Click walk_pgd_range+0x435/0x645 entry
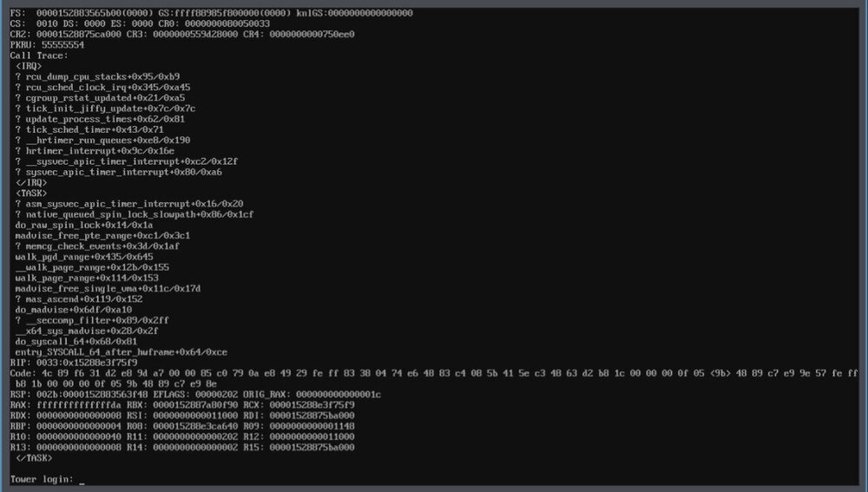The height and width of the screenshot is (492, 868). [84, 257]
